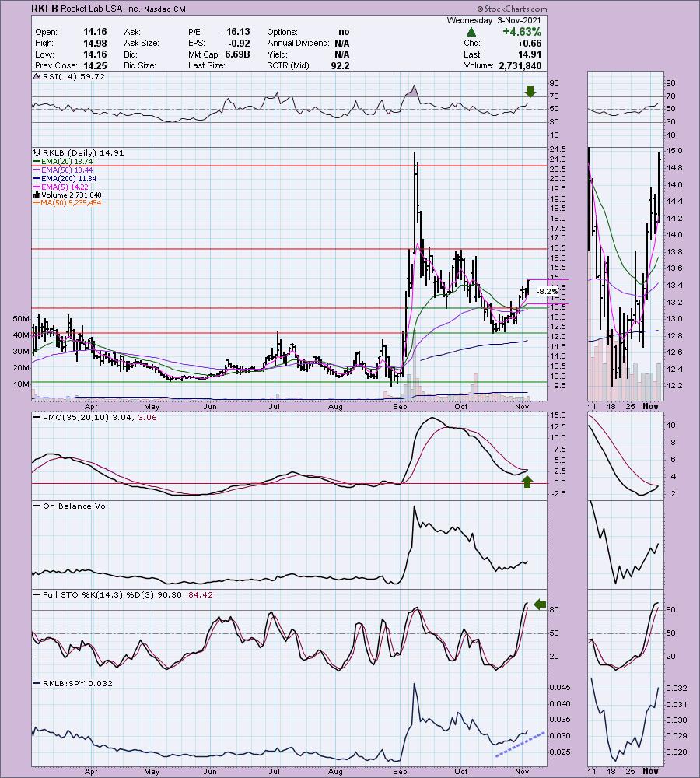Click the Bid Size label
Screen dimensions: 700x778
(140, 65)
